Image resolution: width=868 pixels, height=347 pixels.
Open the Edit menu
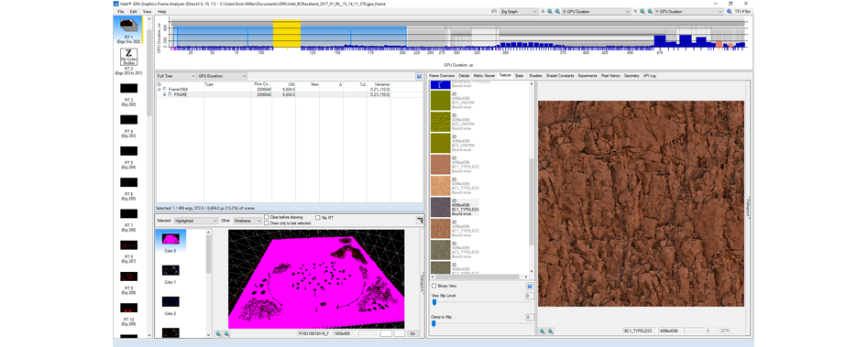coord(134,12)
